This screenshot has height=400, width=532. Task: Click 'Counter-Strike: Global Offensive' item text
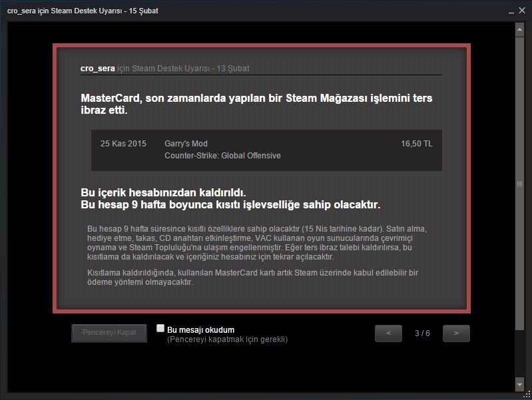pos(222,155)
